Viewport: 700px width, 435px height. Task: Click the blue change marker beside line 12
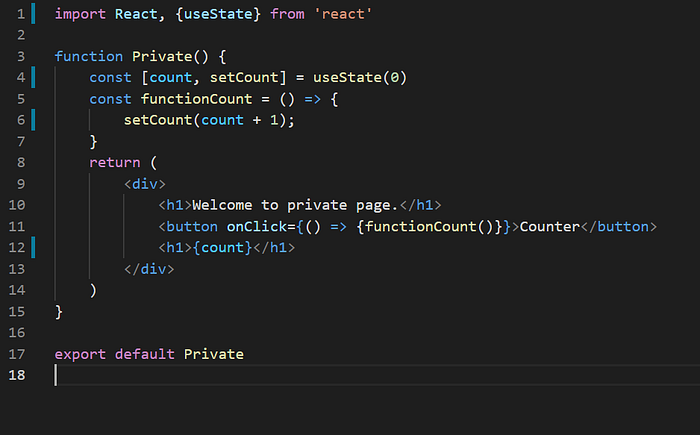33,248
